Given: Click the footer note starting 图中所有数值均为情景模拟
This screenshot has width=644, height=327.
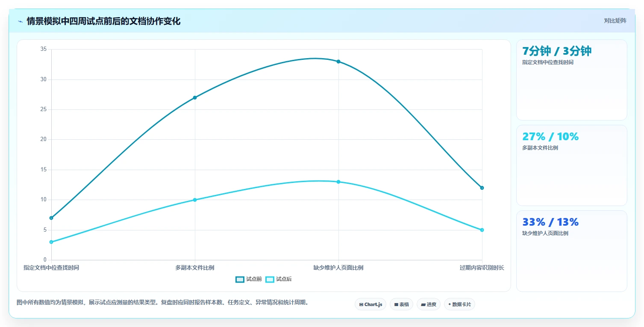Looking at the screenshot, I should 163,302.
